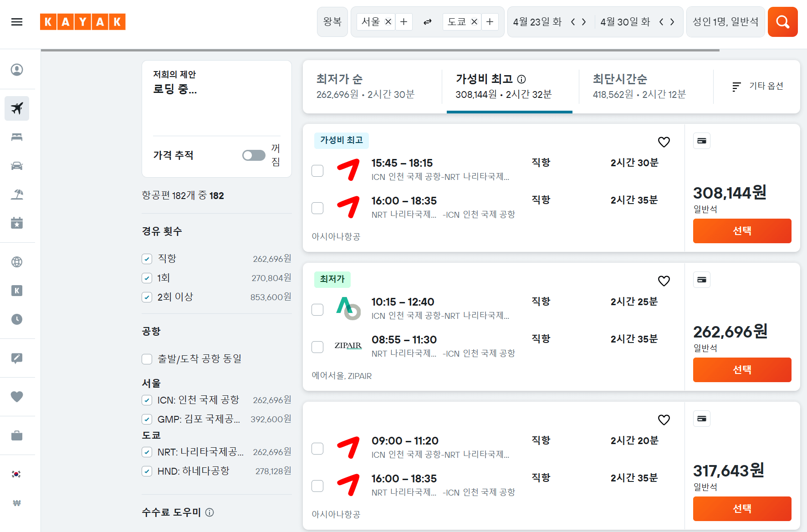The width and height of the screenshot is (807, 532).
Task: Uncheck the 1회 stop filter
Action: tap(147, 278)
